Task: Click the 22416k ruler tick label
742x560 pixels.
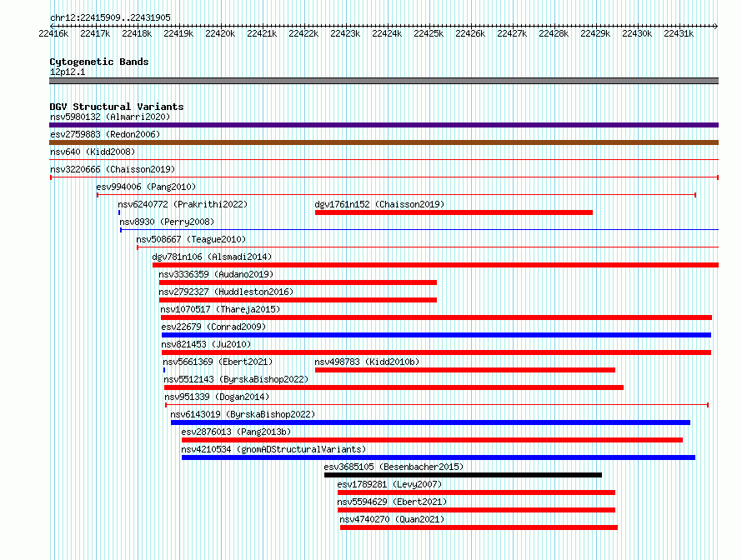Action: [53, 33]
